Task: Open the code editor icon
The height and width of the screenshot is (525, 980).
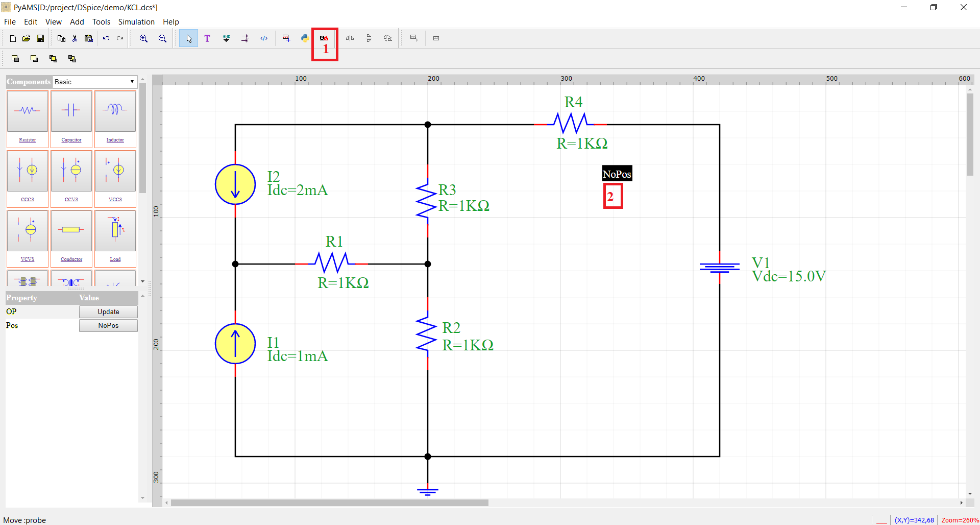Action: (264, 38)
